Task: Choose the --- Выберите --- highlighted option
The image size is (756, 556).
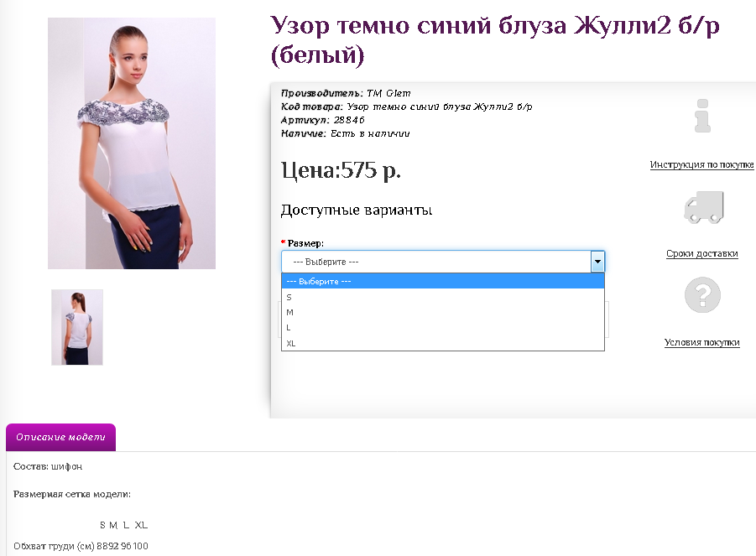Action: [442, 282]
